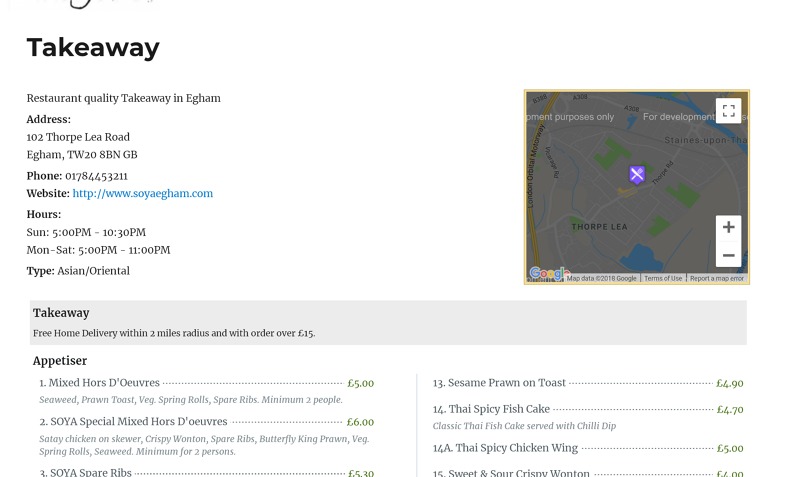Viewport: 800px width, 477px height.
Task: Click the Thorpe Lea label on map
Action: 599,227
